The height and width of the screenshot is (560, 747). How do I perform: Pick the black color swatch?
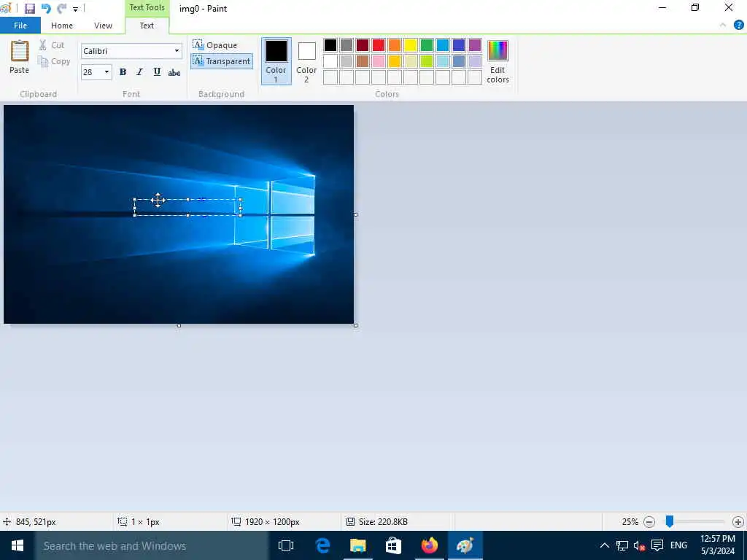[x=330, y=45]
